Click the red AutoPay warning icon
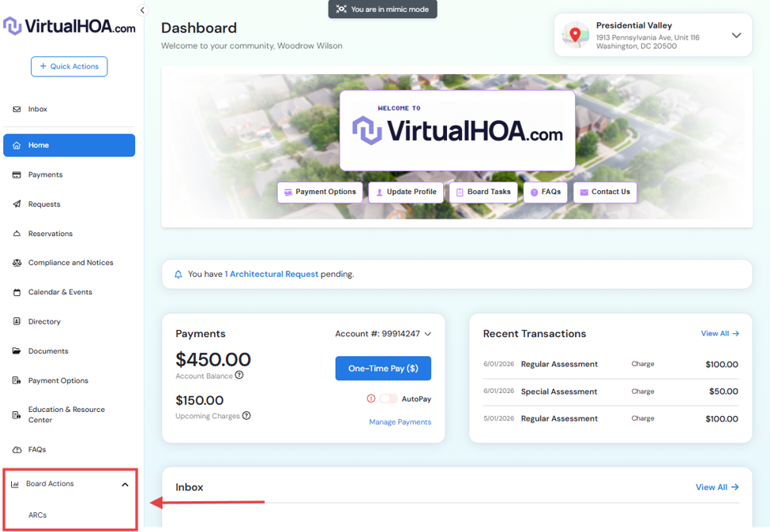 point(371,399)
